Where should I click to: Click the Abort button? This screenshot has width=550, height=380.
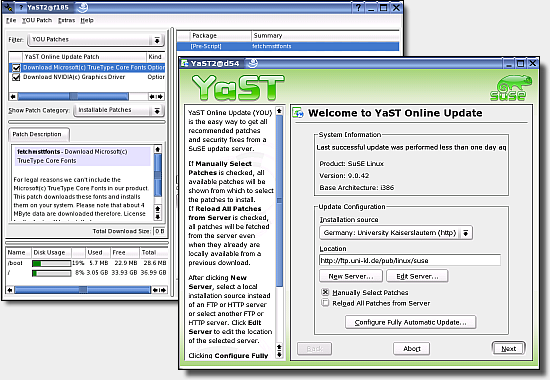[x=411, y=348]
